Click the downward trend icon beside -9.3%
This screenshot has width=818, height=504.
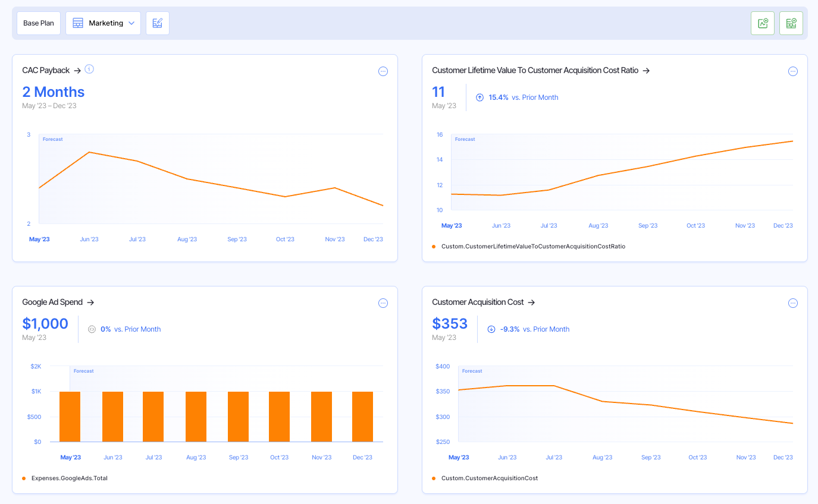(x=491, y=329)
